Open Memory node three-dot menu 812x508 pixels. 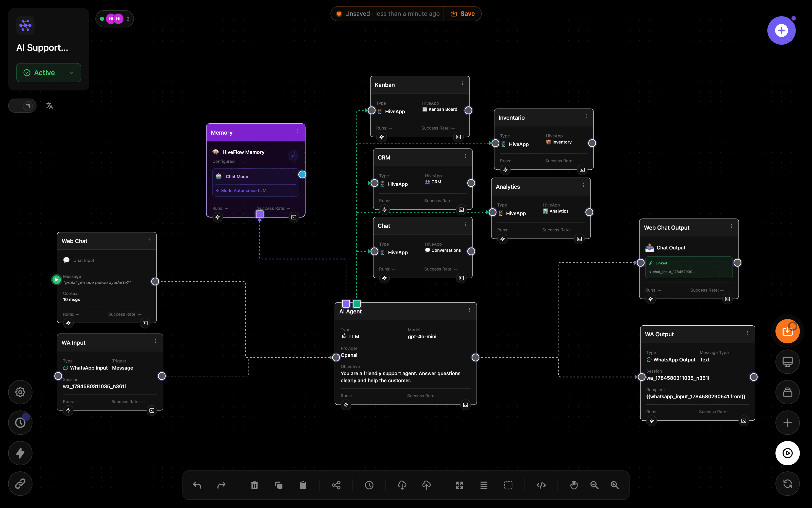[x=298, y=131]
